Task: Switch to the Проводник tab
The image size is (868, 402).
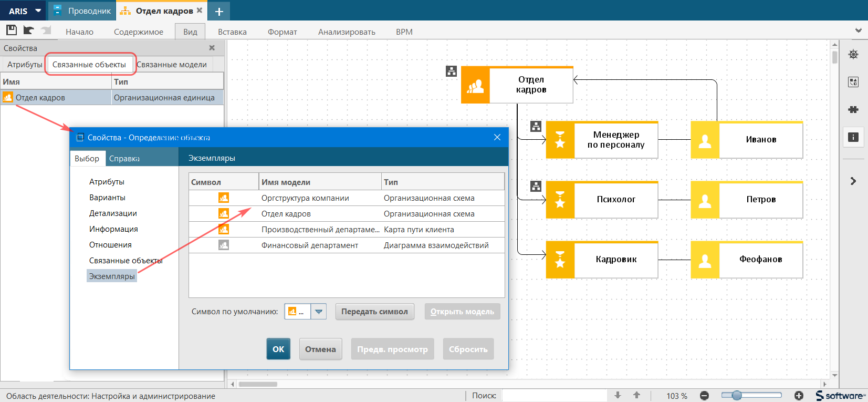Action: (82, 11)
